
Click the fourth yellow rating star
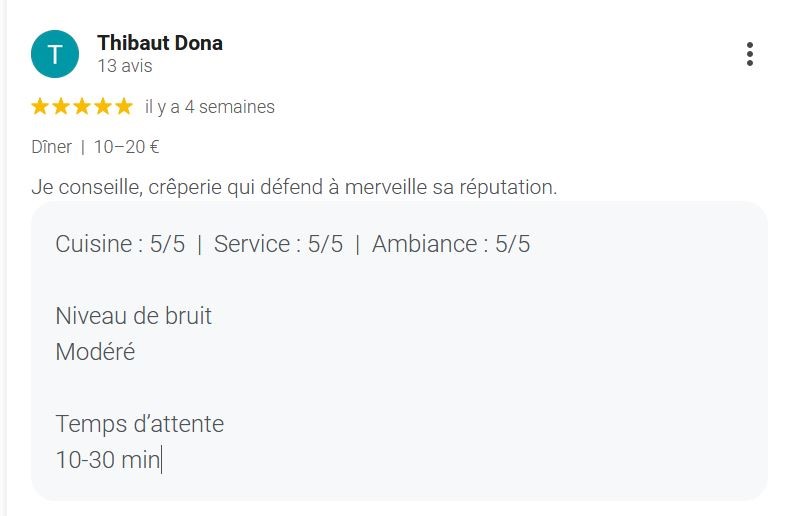(x=103, y=106)
